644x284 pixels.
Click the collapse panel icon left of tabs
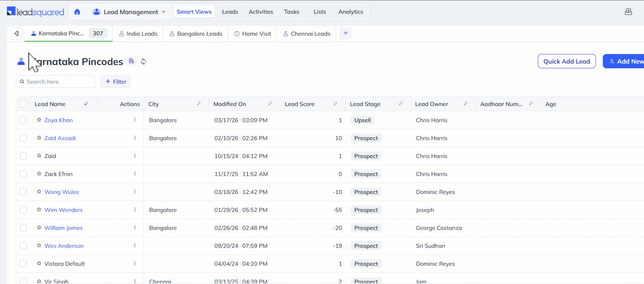[16, 33]
